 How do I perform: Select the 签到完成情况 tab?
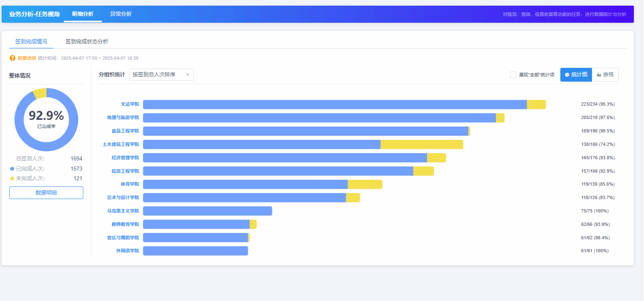click(x=31, y=41)
